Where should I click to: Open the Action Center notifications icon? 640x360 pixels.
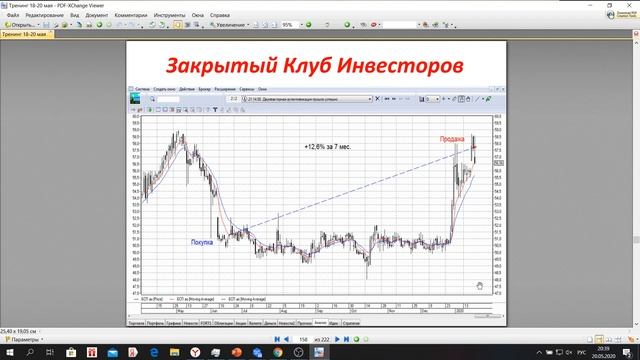(x=627, y=352)
